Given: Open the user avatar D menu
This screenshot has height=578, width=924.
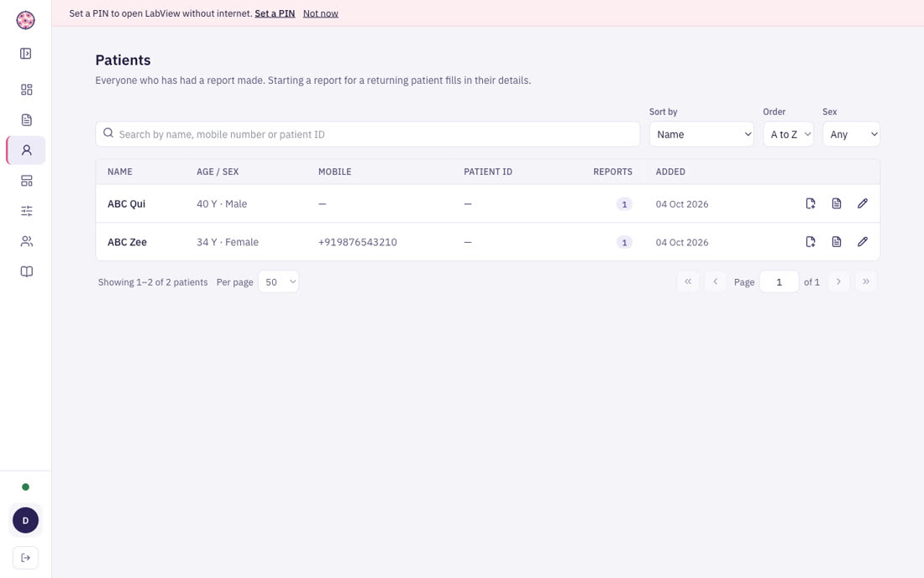Looking at the screenshot, I should (x=25, y=520).
